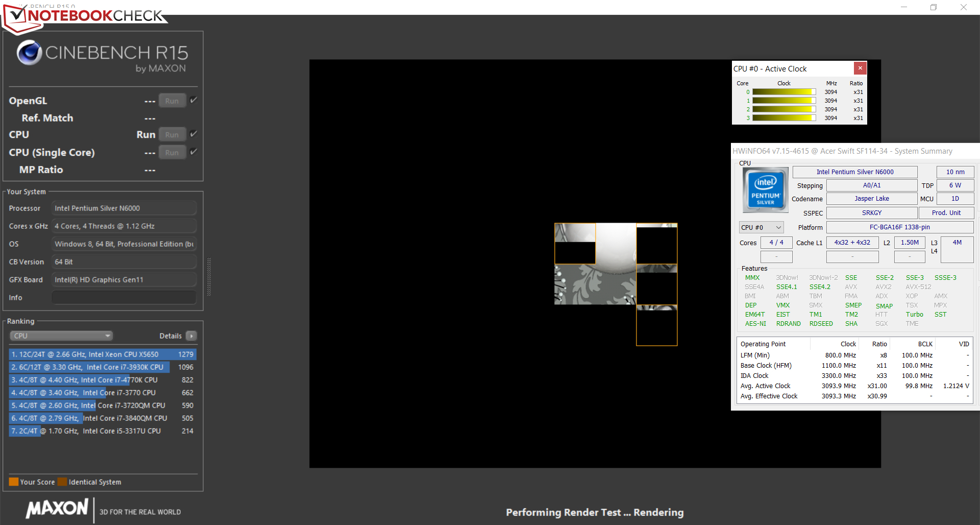
Task: Toggle the OpenGL test checkbox
Action: tap(193, 100)
